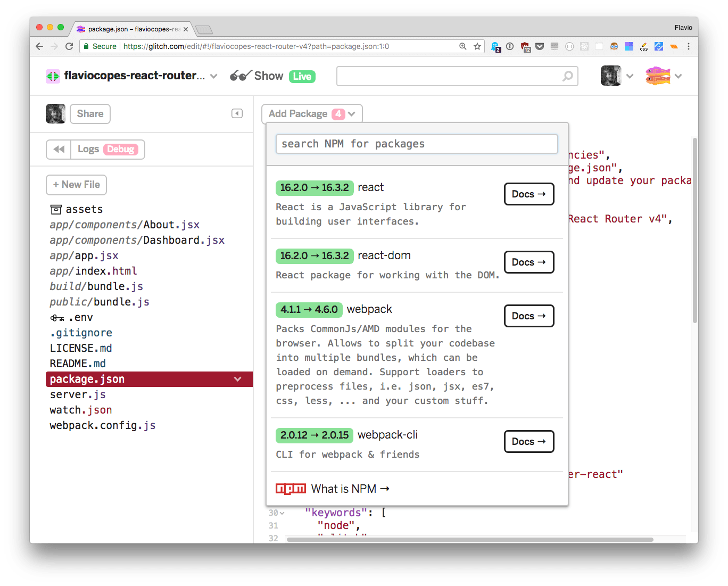
Task: Click the fish avatar in top right
Action: coord(658,76)
